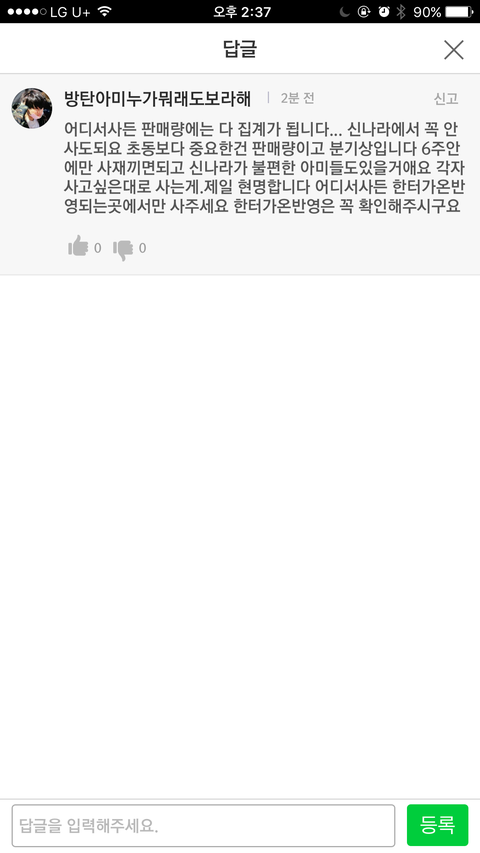Viewport: 480px width, 853px height.
Task: Tap the Do Not Disturb moon icon
Action: pyautogui.click(x=344, y=11)
